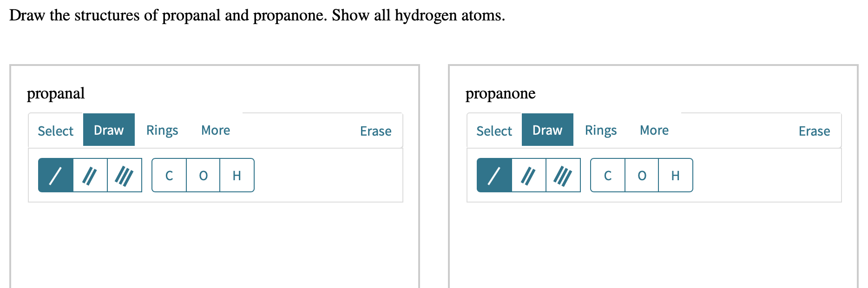Activate Erase in the propanone editor
Screen dimensions: 868x288
814,131
